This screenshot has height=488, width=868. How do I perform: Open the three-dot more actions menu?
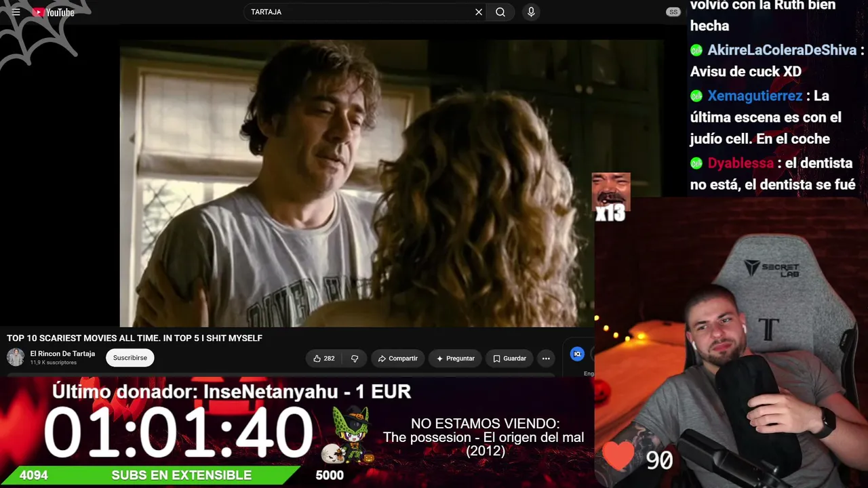click(546, 359)
